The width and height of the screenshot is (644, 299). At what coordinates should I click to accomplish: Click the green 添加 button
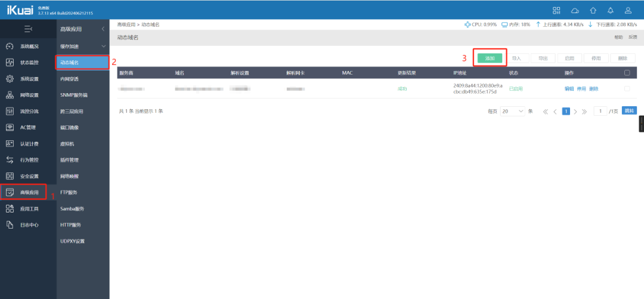pos(490,58)
